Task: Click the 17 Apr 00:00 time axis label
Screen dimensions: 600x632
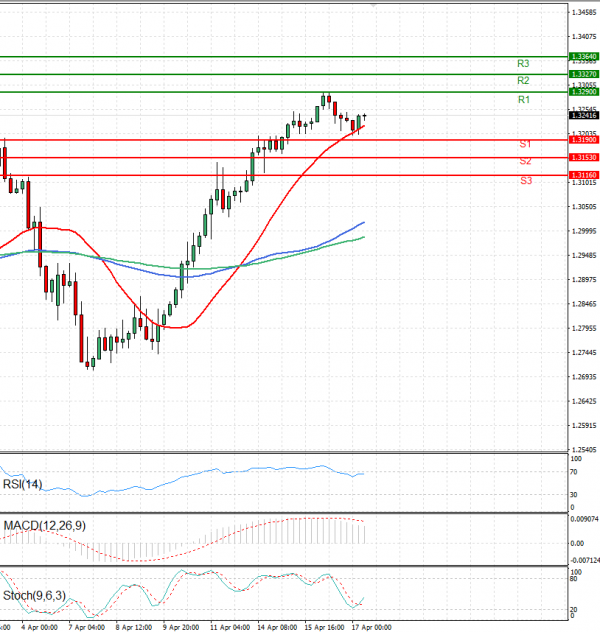Action: [370, 627]
